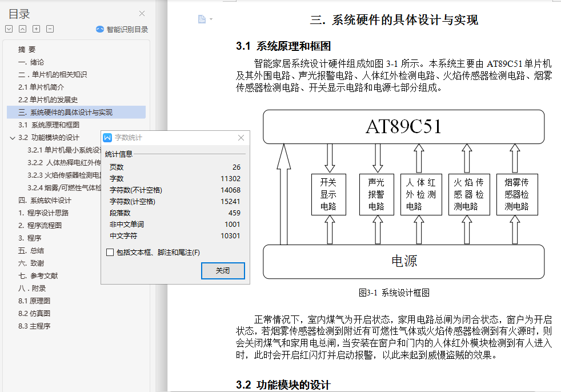
Task: Click the 开关显示电路 box
Action: 328,194
